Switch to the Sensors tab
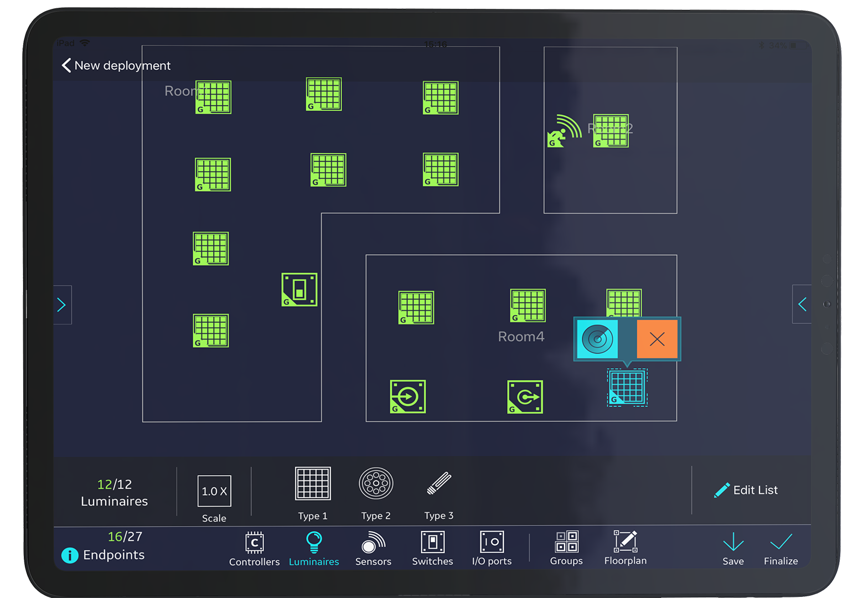Image resolution: width=868 pixels, height=598 pixels. pos(373,549)
